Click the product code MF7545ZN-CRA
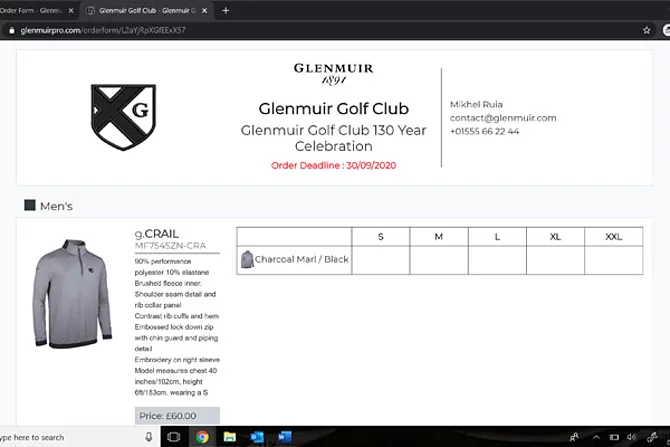The image size is (670, 447). pyautogui.click(x=170, y=246)
